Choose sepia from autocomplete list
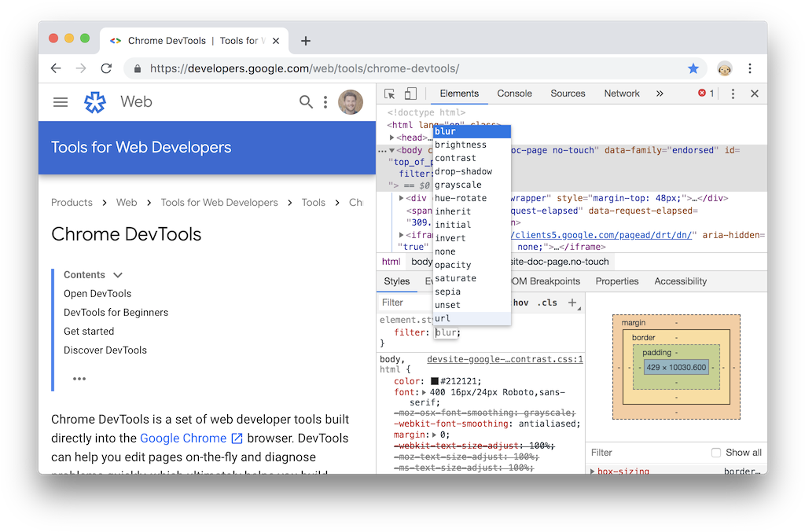 (472, 292)
